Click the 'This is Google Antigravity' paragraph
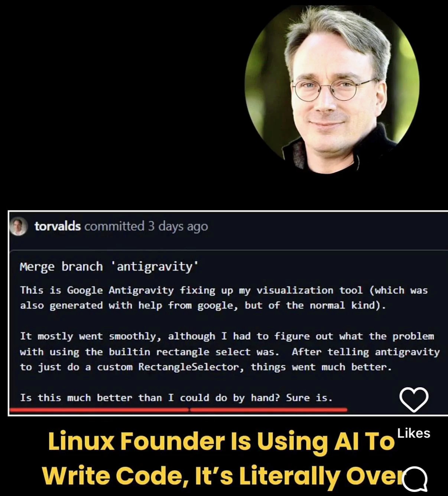448x496 pixels. click(x=224, y=298)
